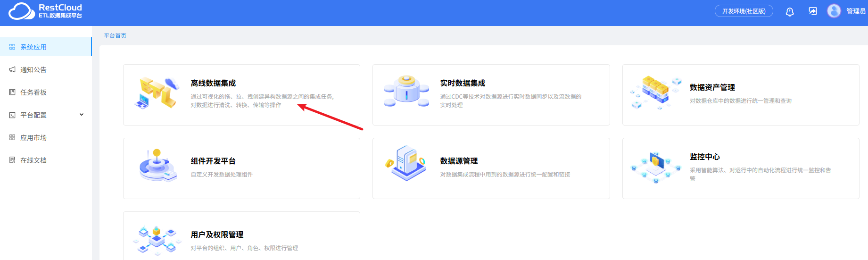Image resolution: width=868 pixels, height=260 pixels.
Task: Click the 实时数据集成 illustration icon
Action: [x=406, y=91]
